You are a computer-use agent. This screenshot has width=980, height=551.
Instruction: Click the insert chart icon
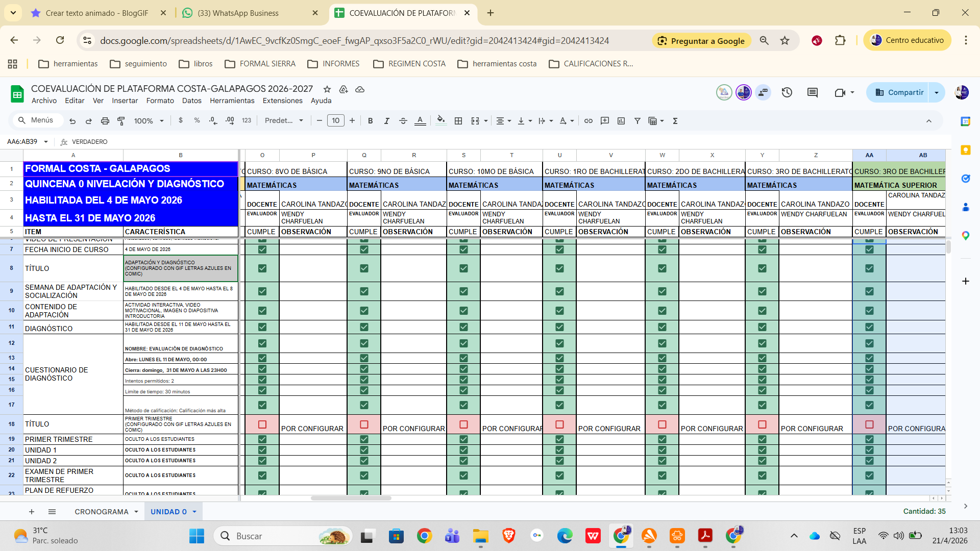click(621, 121)
